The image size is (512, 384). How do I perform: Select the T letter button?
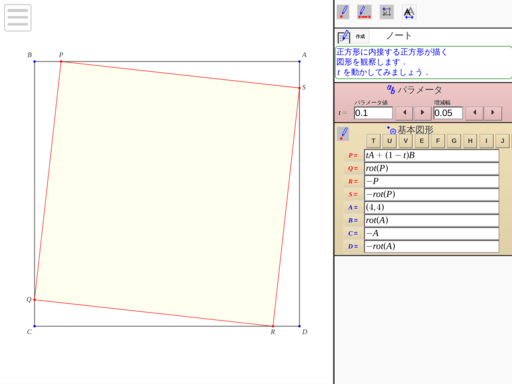click(373, 141)
